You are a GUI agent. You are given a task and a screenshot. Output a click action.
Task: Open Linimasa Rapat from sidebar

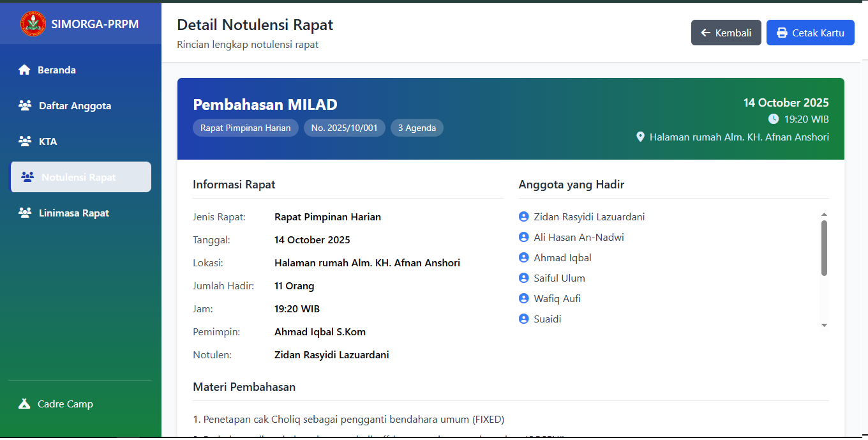click(x=73, y=213)
